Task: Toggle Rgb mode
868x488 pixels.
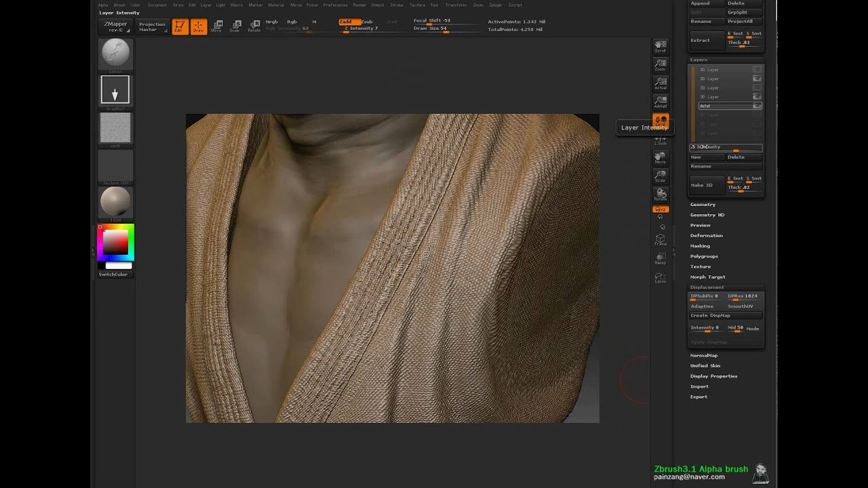Action: 292,22
